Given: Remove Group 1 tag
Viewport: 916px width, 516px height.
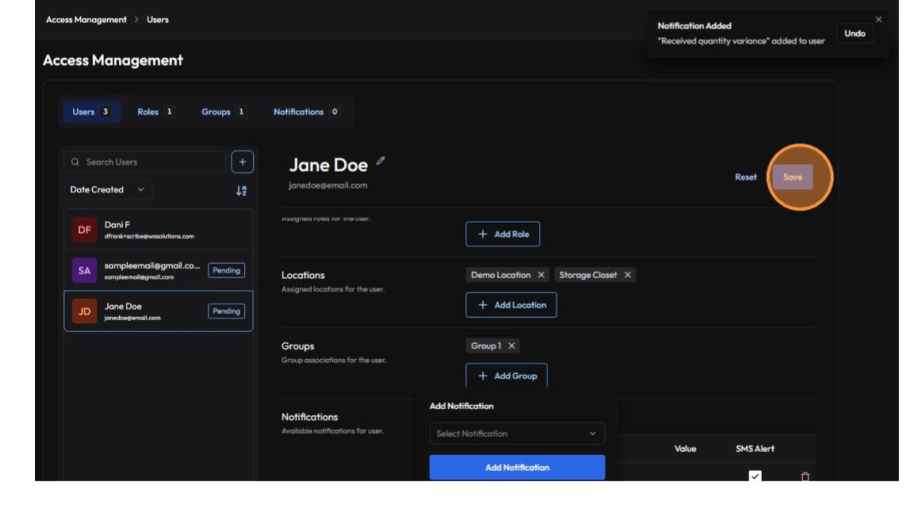Looking at the screenshot, I should click(512, 346).
